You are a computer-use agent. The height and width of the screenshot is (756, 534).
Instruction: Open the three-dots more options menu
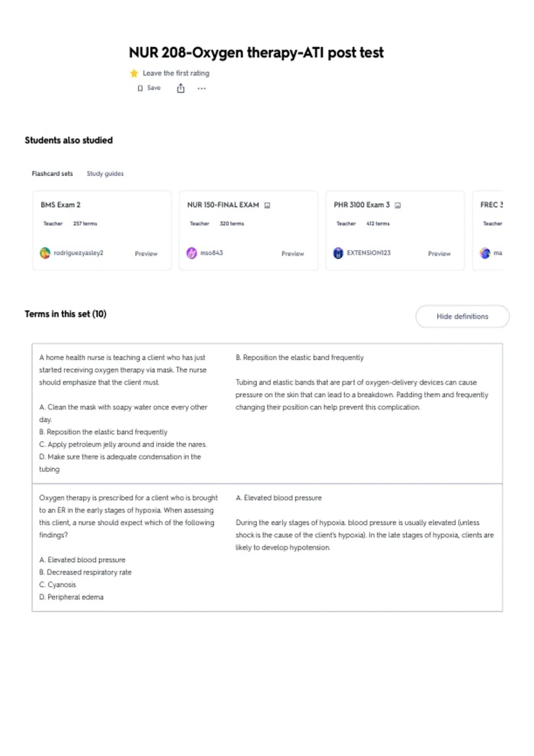pos(202,88)
